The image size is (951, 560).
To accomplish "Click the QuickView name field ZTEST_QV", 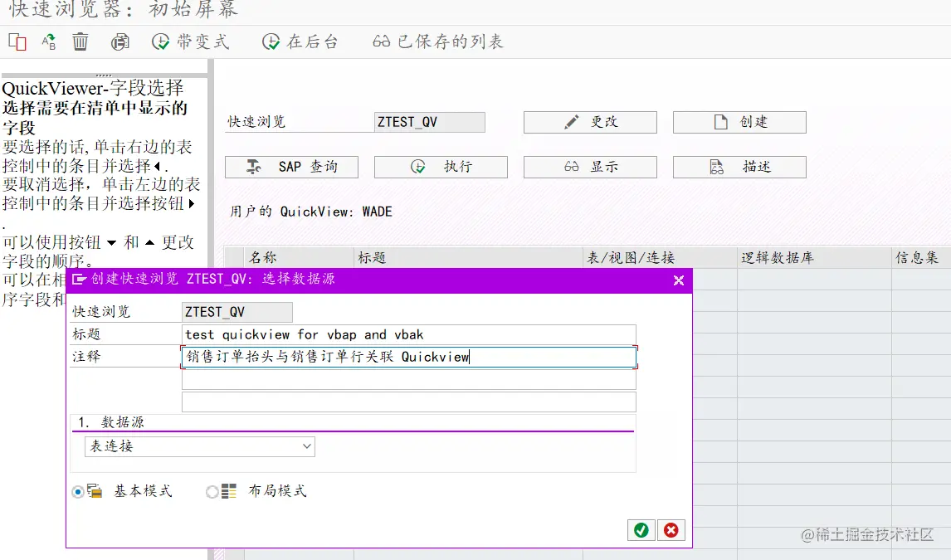I will tap(429, 122).
